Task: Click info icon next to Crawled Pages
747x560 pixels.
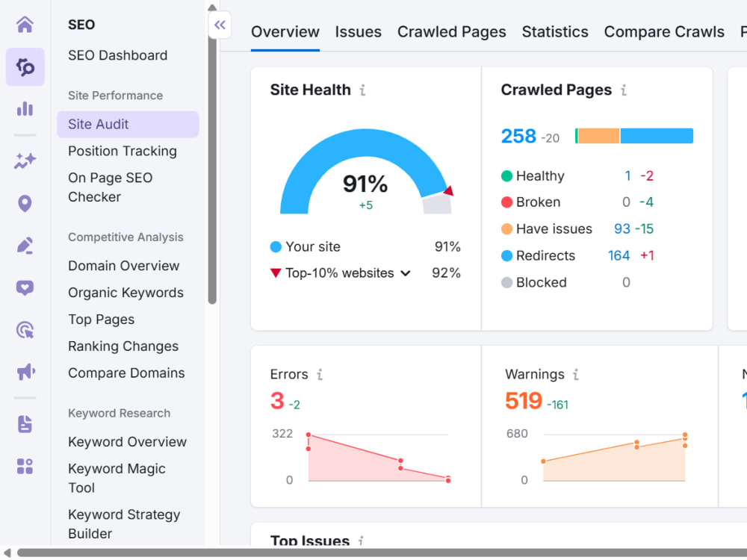Action: coord(624,90)
